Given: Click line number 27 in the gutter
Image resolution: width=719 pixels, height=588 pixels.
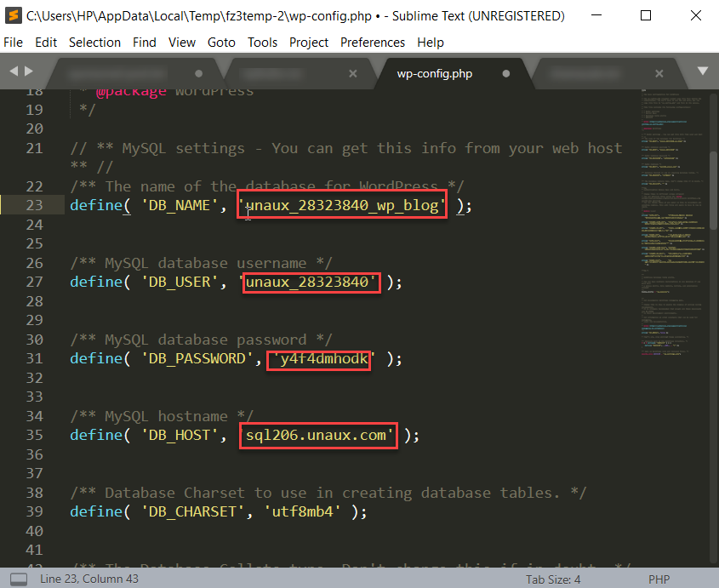Looking at the screenshot, I should tap(34, 282).
